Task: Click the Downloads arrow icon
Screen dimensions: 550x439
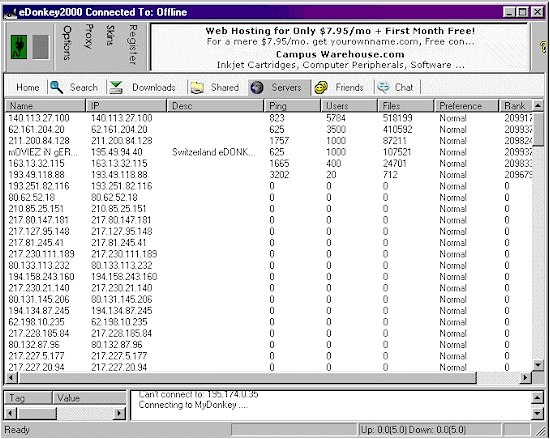Action: tap(116, 87)
